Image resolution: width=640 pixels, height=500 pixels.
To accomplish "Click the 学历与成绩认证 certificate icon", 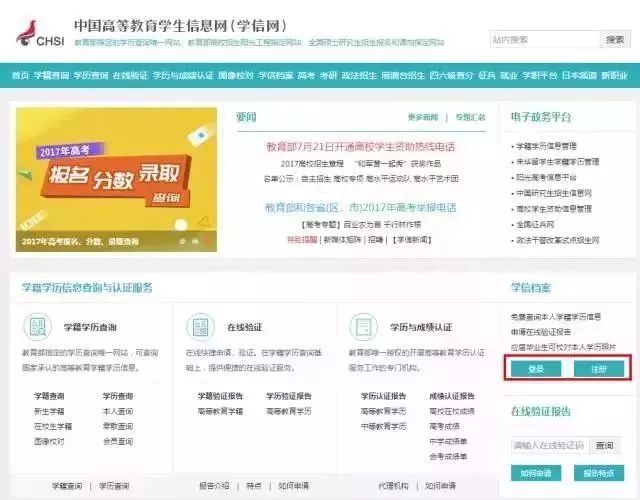I will click(363, 328).
